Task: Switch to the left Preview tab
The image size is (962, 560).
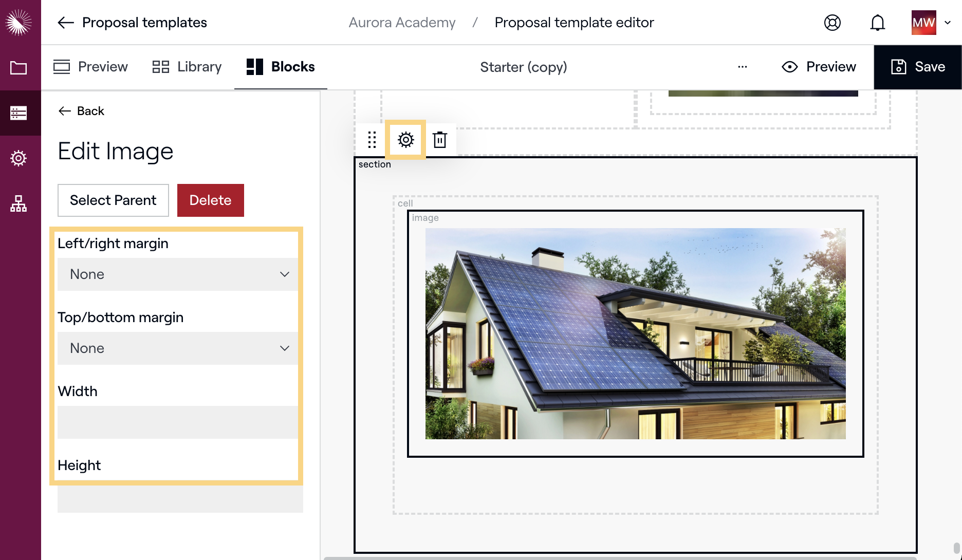Action: click(x=91, y=67)
